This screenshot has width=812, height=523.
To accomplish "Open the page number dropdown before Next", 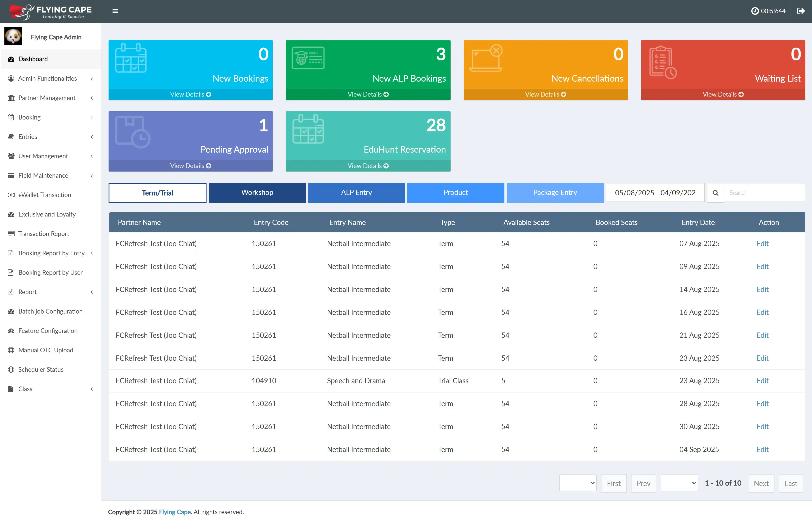I will coord(679,483).
